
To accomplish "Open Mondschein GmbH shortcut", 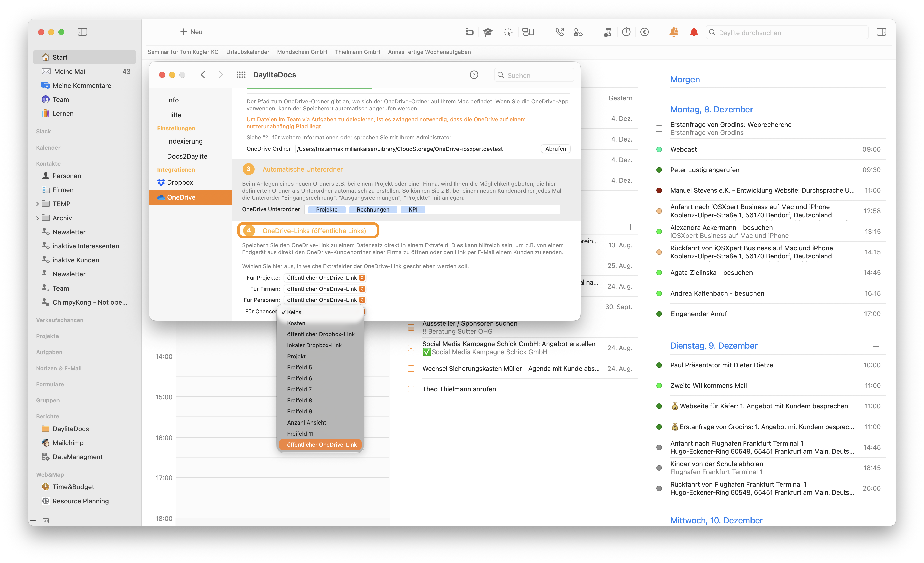I will pos(302,52).
